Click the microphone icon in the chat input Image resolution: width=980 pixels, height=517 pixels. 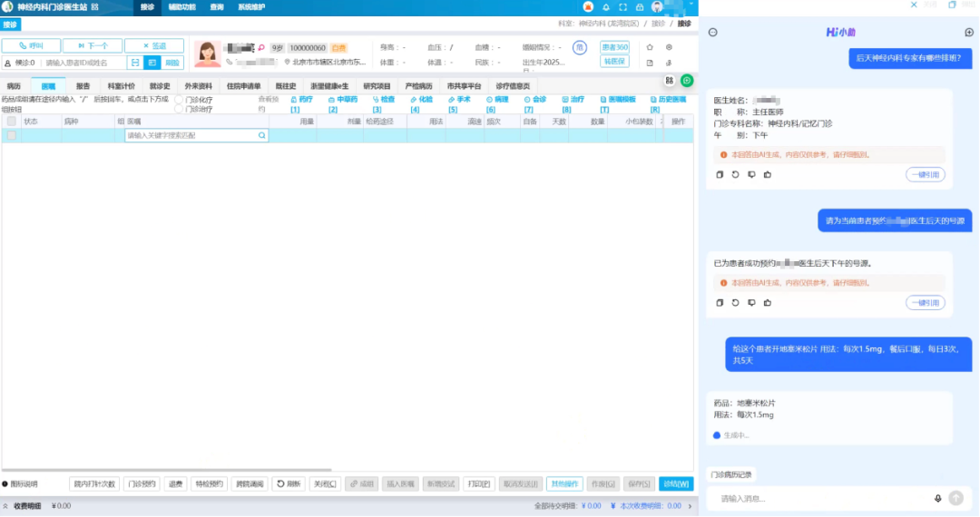click(937, 498)
